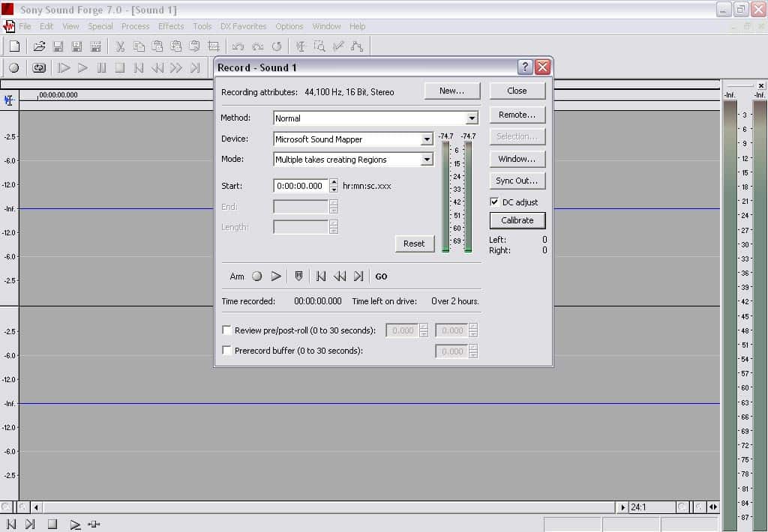Click the New... button
This screenshot has height=532, width=768.
452,91
